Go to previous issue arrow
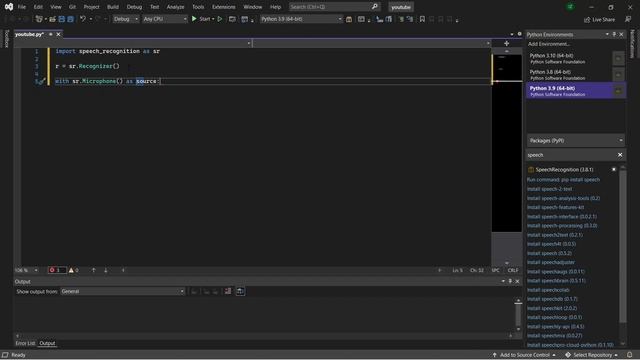The height and width of the screenshot is (360, 640). (93, 270)
